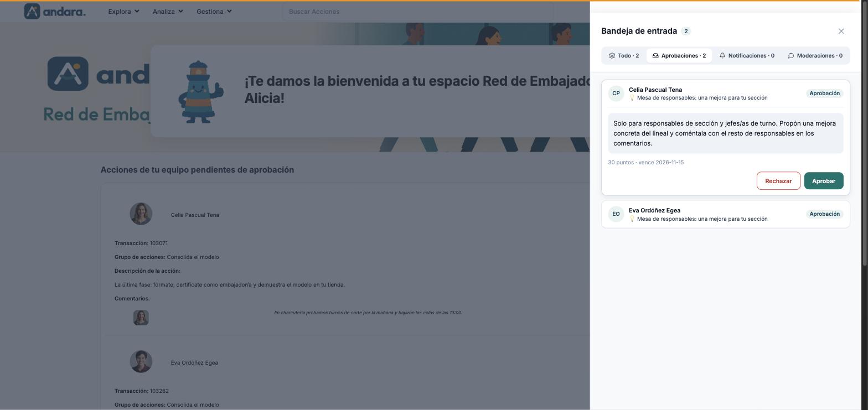This screenshot has height=410, width=868.
Task: Click the page vertical scrollbar
Action: pyautogui.click(x=864, y=133)
